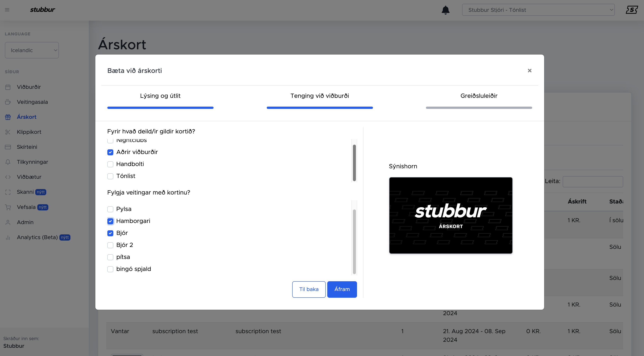This screenshot has height=356, width=644.
Task: Click the Viðburðir calendar icon
Action: (8, 87)
